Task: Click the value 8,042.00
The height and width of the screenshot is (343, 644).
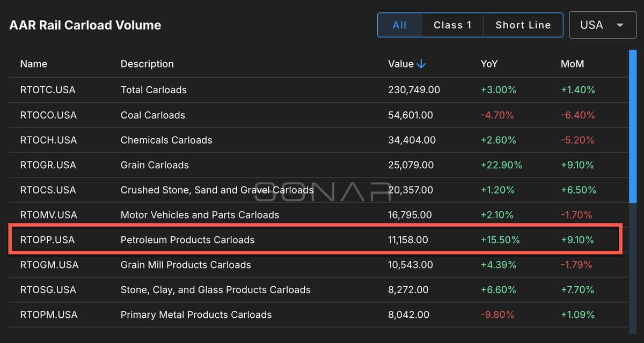Action: tap(408, 315)
